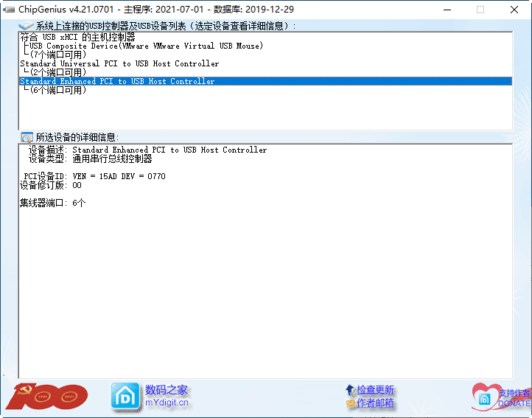Click the USB device list header icon
This screenshot has height=418, width=532.
[x=26, y=26]
